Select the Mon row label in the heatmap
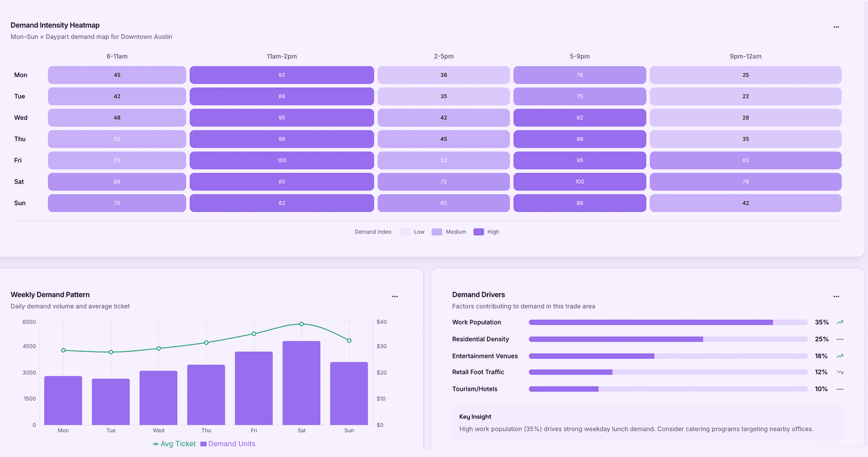Image resolution: width=868 pixels, height=457 pixels. 21,75
